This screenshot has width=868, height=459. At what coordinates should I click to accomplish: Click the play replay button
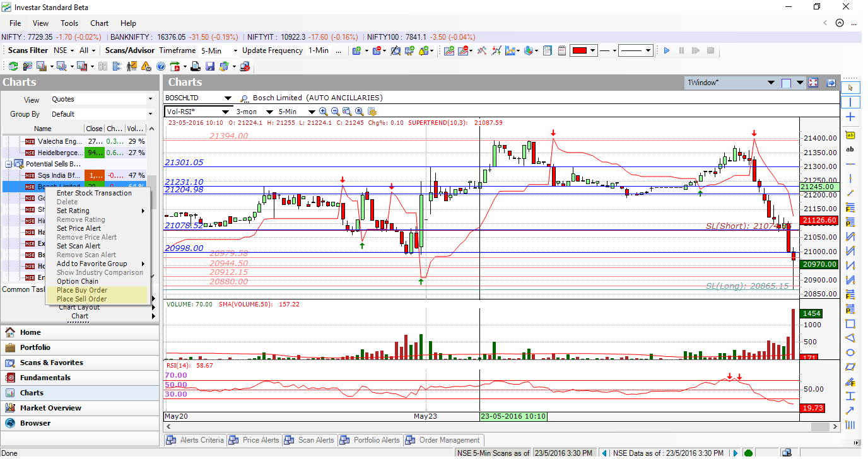click(x=666, y=50)
